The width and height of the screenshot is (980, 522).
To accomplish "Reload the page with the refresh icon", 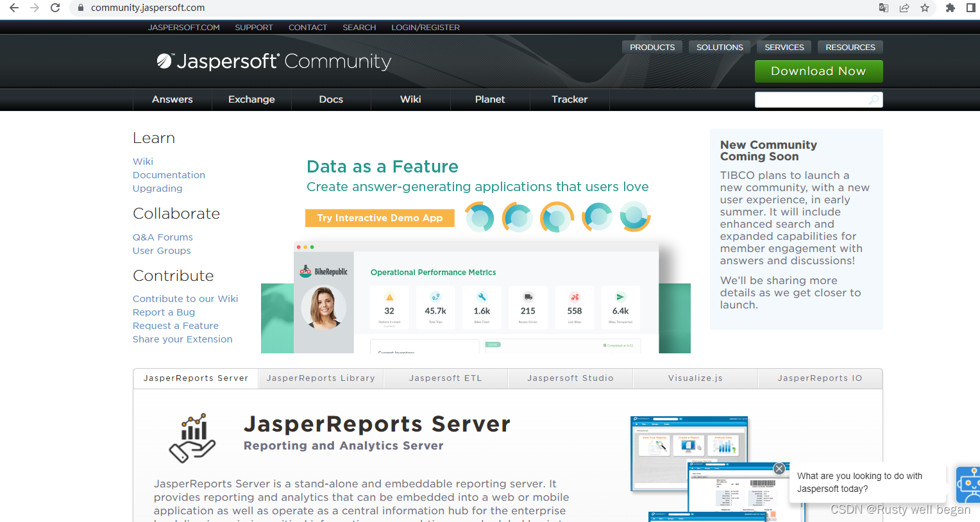I will pyautogui.click(x=55, y=8).
